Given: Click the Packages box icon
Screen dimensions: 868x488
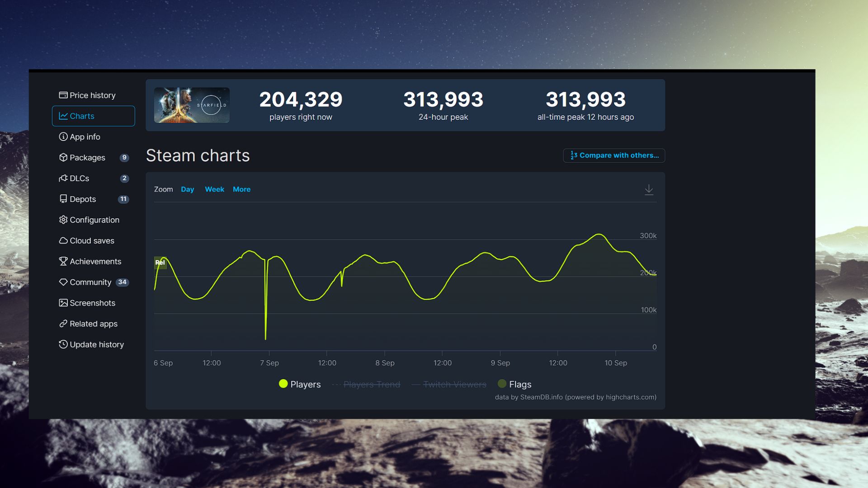Looking at the screenshot, I should [63, 157].
